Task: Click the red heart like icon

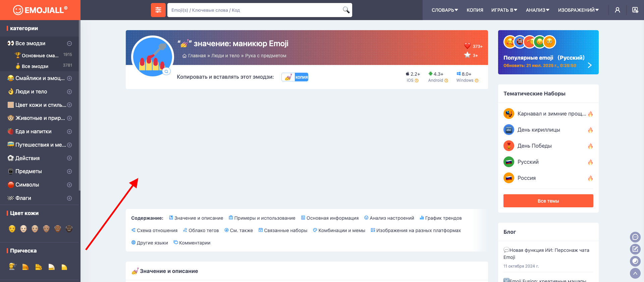Action: [x=467, y=46]
